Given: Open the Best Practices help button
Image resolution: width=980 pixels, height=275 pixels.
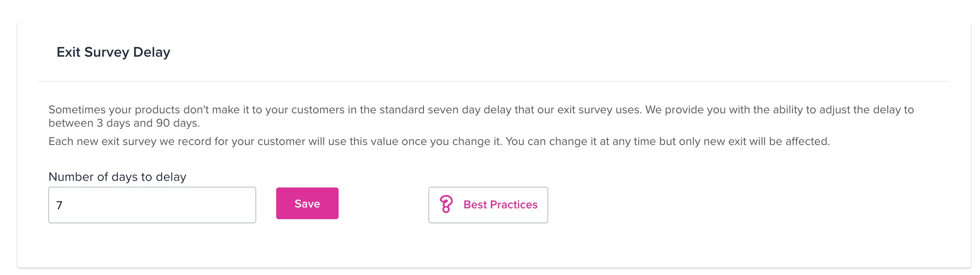Looking at the screenshot, I should coord(488,205).
